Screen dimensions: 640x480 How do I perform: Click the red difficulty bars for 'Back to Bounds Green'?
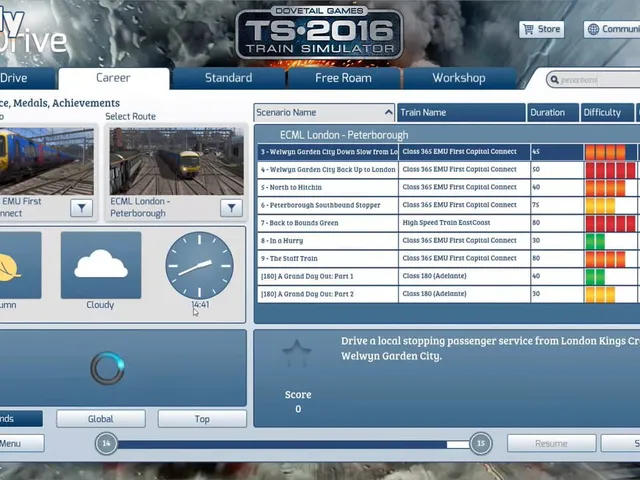coord(610,223)
